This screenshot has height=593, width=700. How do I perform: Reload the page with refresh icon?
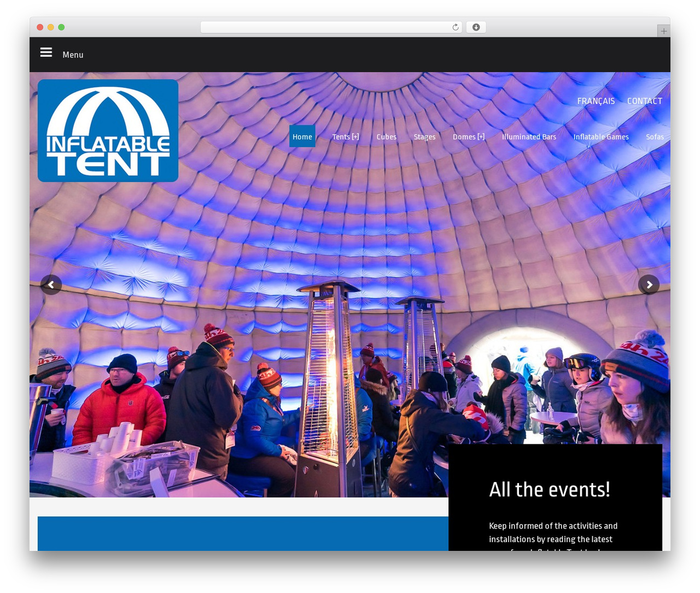(455, 27)
